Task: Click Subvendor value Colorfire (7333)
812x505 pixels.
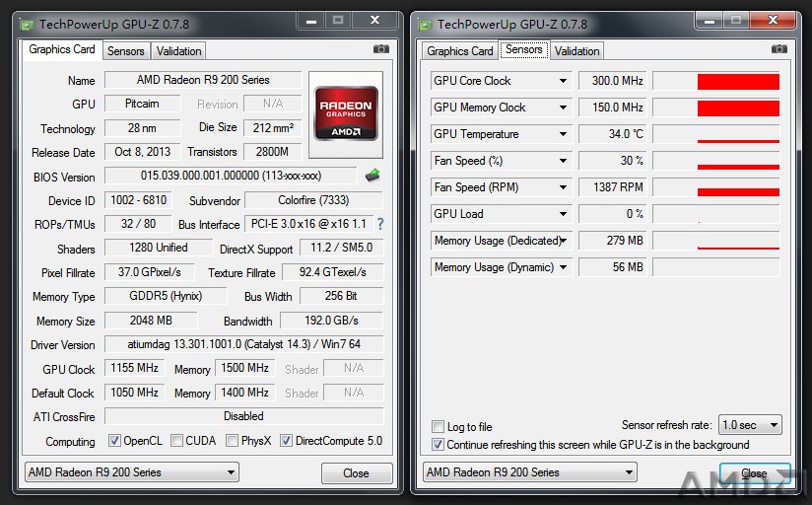Action: [x=313, y=200]
